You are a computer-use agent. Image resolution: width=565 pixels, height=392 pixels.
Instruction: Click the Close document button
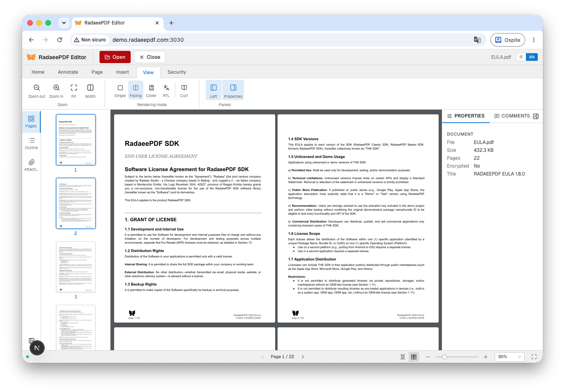150,57
